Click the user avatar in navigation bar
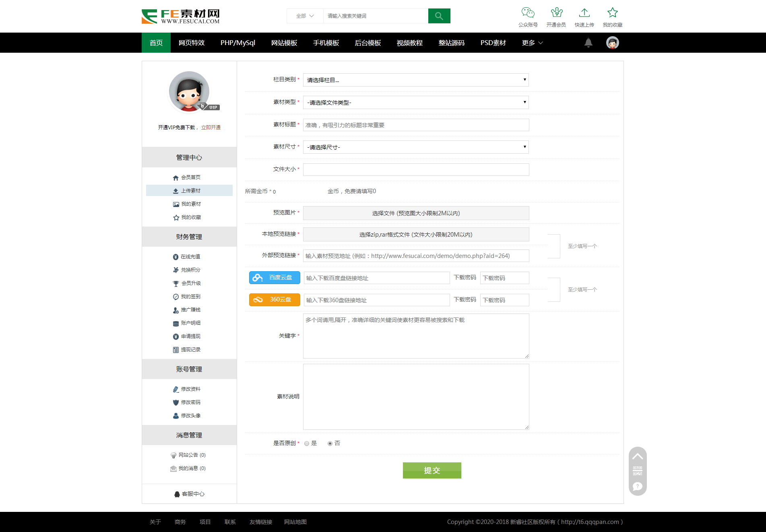Viewport: 766px width, 532px height. pyautogui.click(x=612, y=43)
